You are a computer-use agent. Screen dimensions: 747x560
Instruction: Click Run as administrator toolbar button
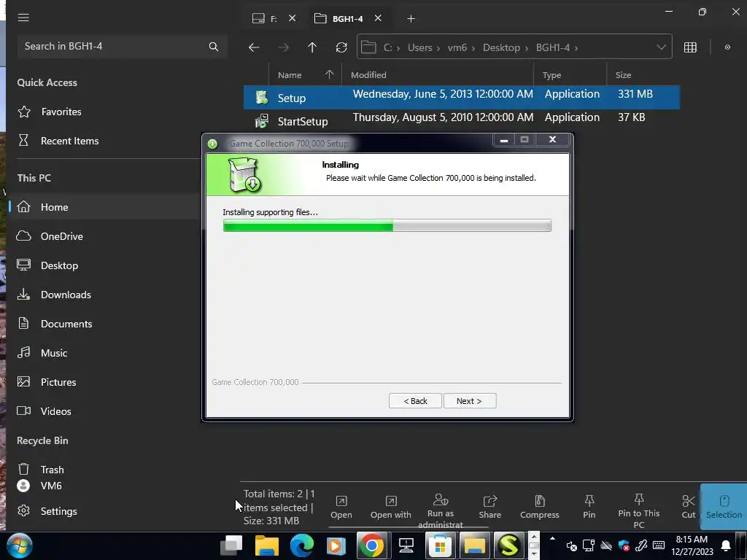tap(440, 511)
